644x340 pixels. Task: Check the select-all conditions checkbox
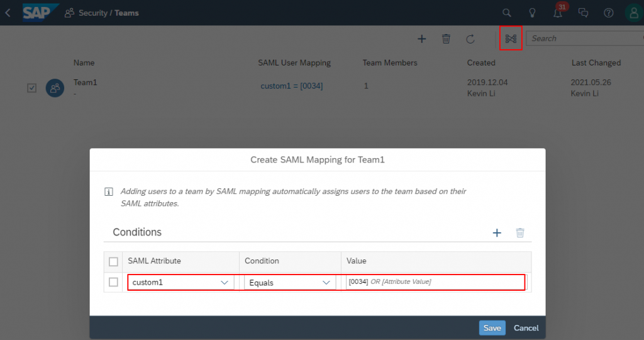(x=113, y=261)
